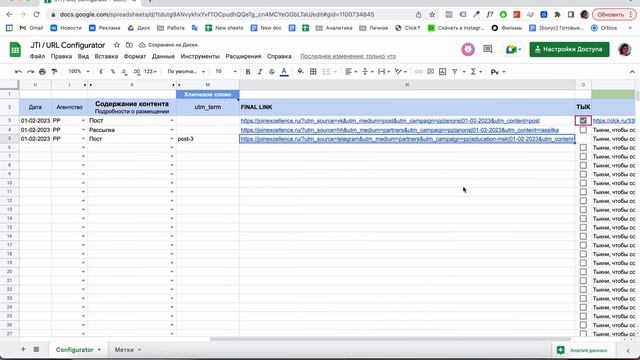Screen dimensions: 640x360
Task: Click the browser Обновить update button
Action: tap(614, 15)
